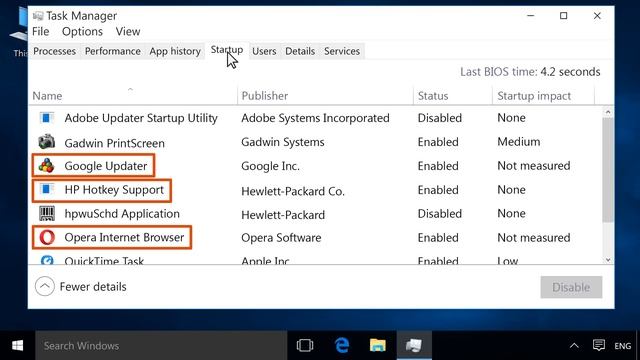640x360 pixels.
Task: Click the Medium startup impact value
Action: coord(518,142)
